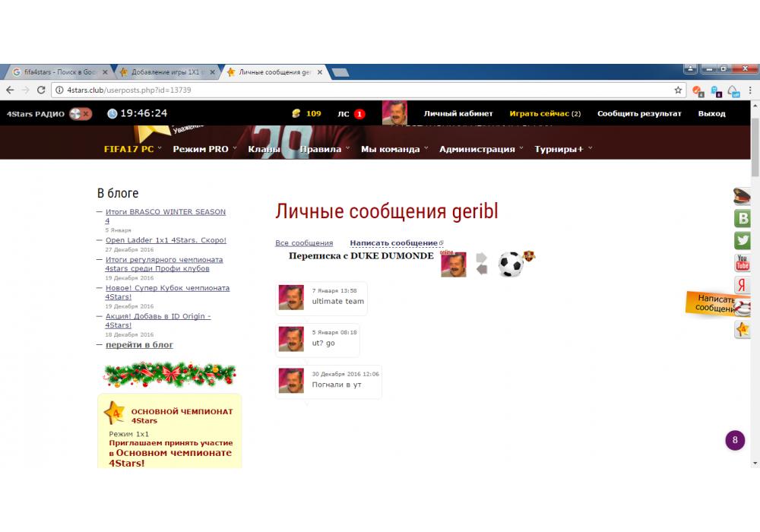Screen dimensions: 760x532
Task: Click the VK share icon in the sidebar
Action: 743,219
